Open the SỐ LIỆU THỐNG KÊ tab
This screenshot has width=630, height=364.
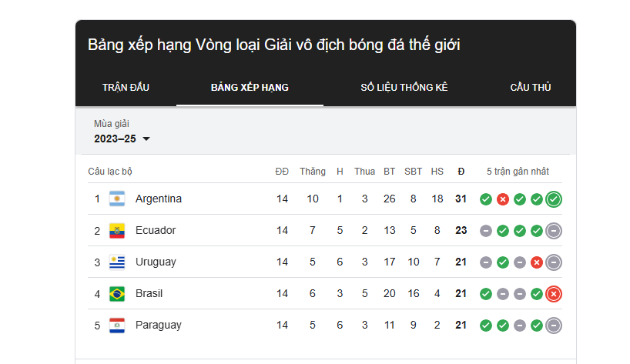point(404,87)
